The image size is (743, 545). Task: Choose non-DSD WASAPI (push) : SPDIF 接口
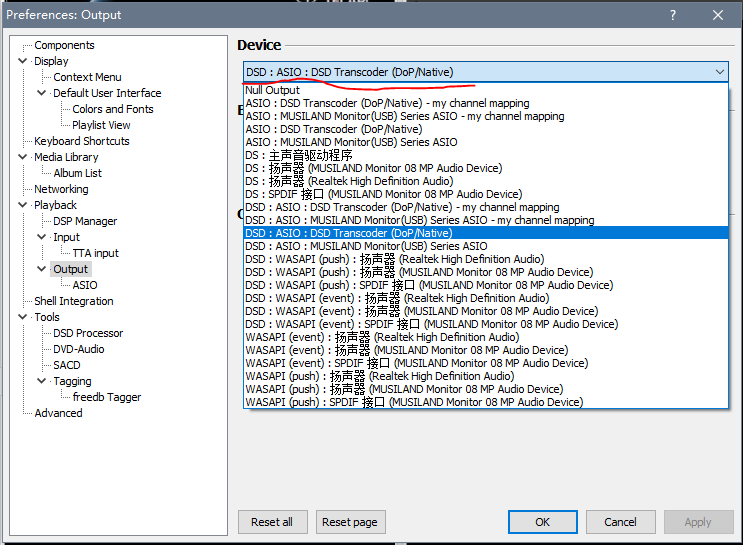[x=486, y=402]
